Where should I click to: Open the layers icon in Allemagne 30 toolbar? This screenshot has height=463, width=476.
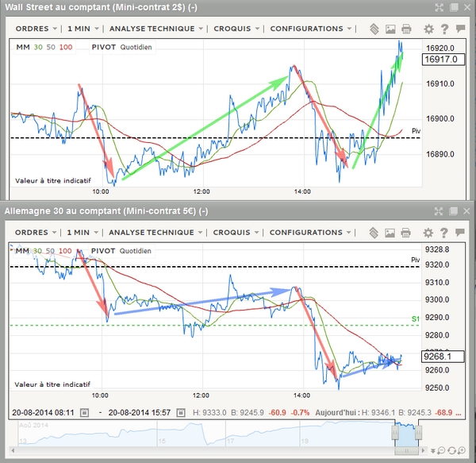pyautogui.click(x=374, y=233)
